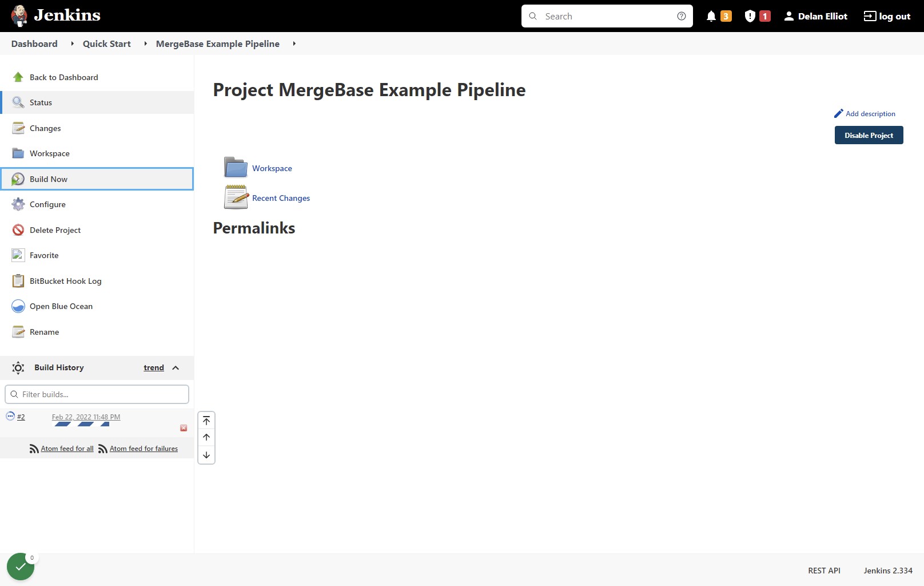
Task: Click the clipboard BitBucket Hook Log icon
Action: (18, 281)
